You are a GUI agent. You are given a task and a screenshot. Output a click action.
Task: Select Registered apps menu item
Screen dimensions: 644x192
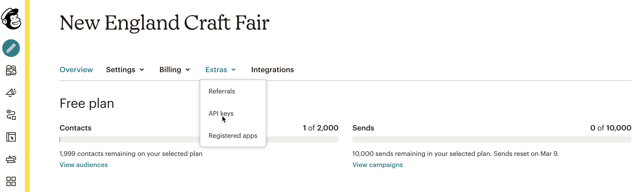coord(233,136)
